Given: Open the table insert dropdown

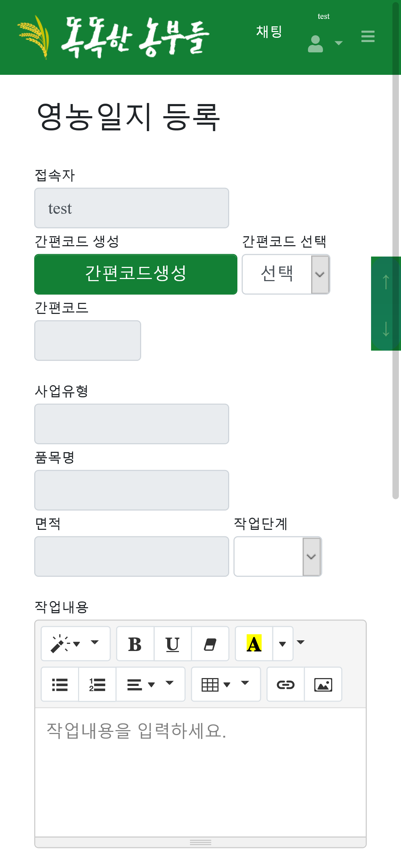Looking at the screenshot, I should point(226,684).
